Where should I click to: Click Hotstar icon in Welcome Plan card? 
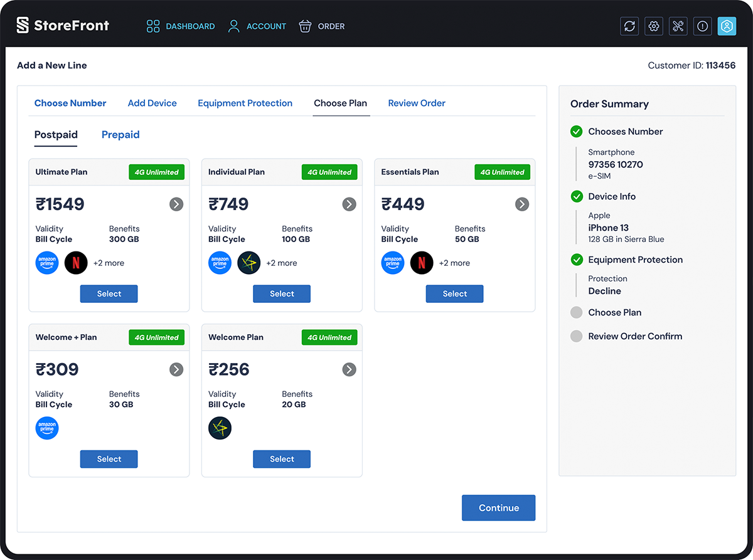click(x=220, y=428)
